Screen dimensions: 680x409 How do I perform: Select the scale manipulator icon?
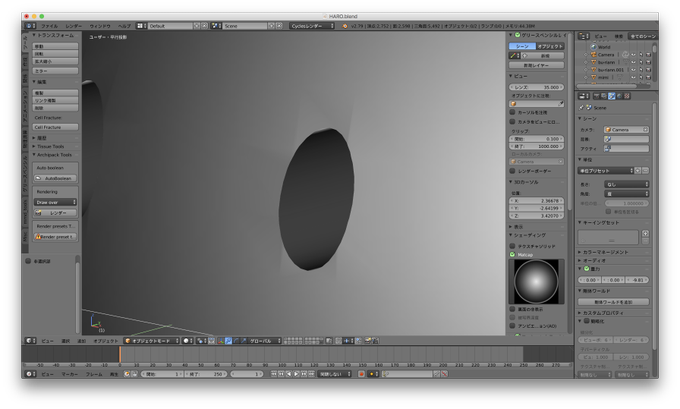pyautogui.click(x=244, y=341)
